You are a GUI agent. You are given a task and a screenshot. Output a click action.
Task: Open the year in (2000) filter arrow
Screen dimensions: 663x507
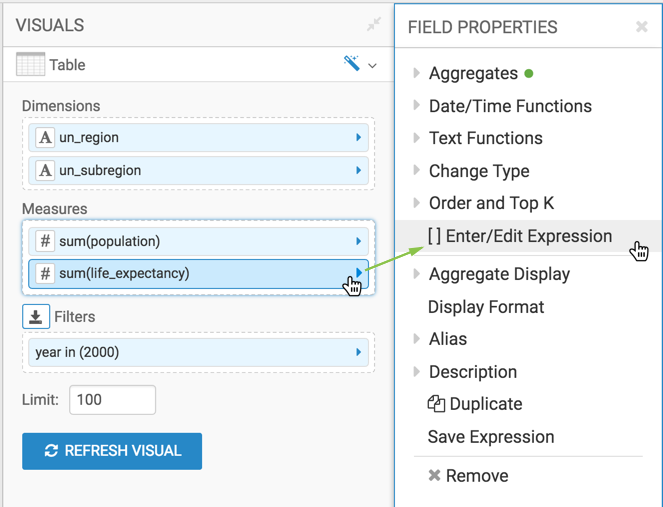click(x=358, y=353)
